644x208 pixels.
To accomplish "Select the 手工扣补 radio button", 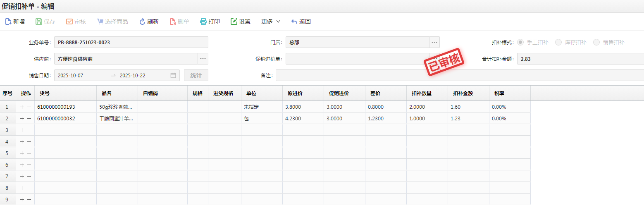I will [520, 42].
